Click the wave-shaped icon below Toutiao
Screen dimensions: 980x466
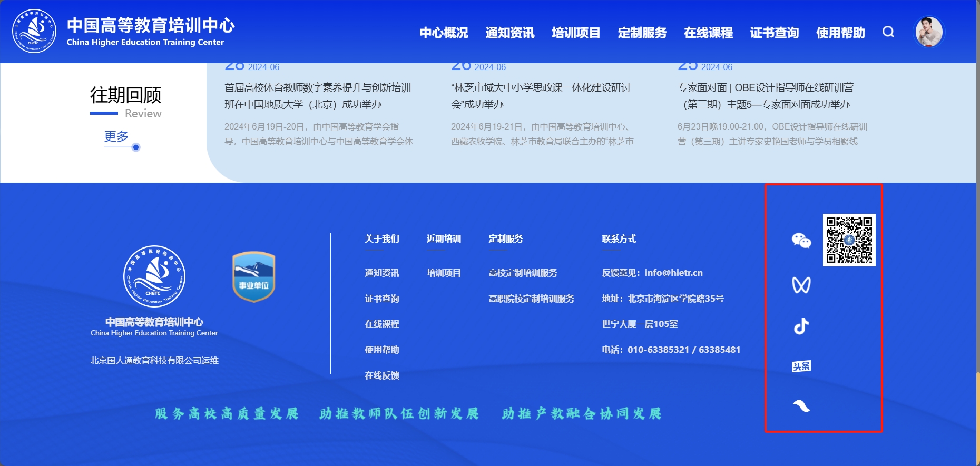(801, 405)
